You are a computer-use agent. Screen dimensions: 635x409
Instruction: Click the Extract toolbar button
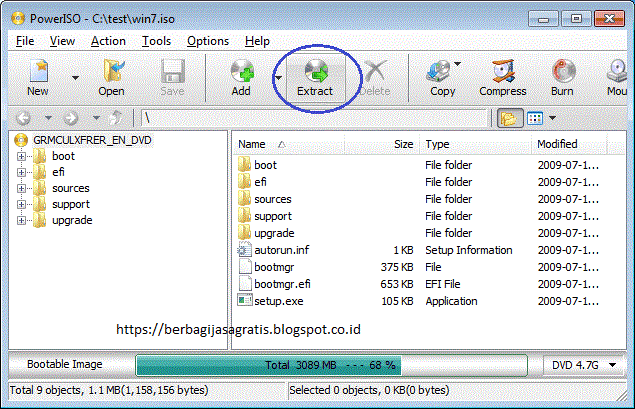point(315,78)
